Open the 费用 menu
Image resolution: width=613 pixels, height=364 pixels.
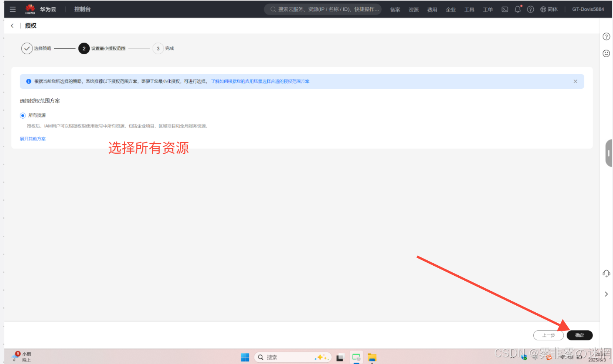point(432,10)
